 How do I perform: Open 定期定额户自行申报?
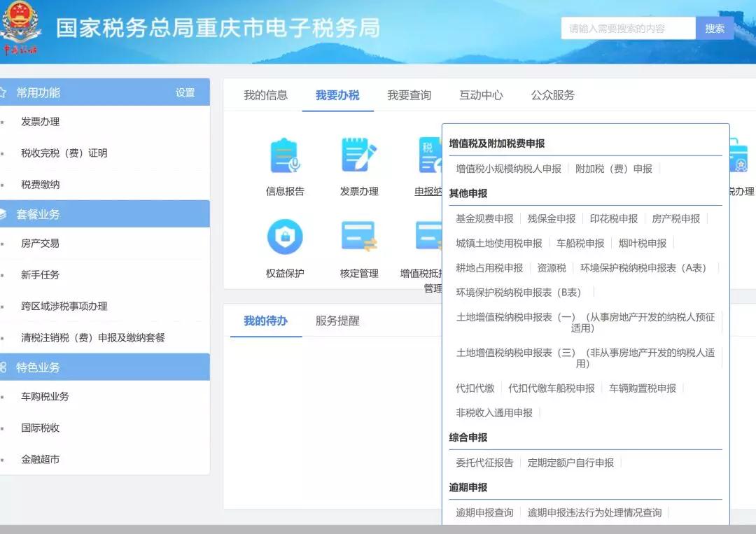coord(571,463)
